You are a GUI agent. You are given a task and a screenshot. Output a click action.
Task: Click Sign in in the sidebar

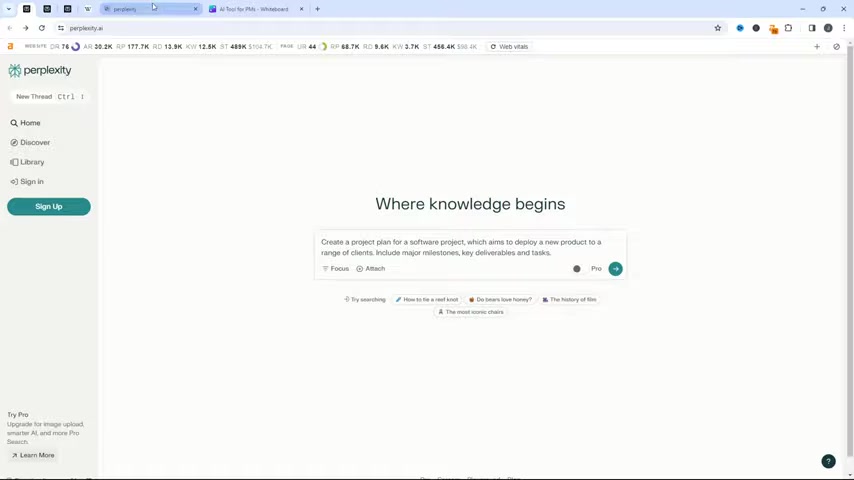point(27,182)
